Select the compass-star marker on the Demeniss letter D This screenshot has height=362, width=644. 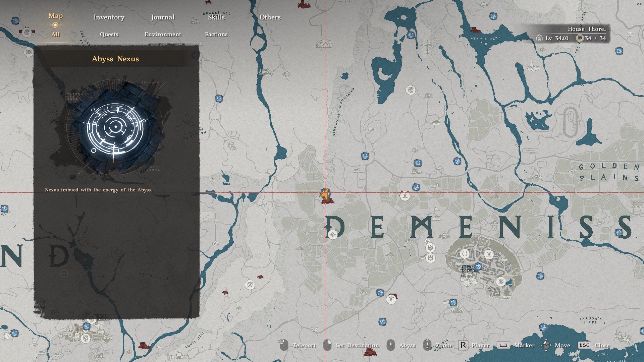pos(332,234)
